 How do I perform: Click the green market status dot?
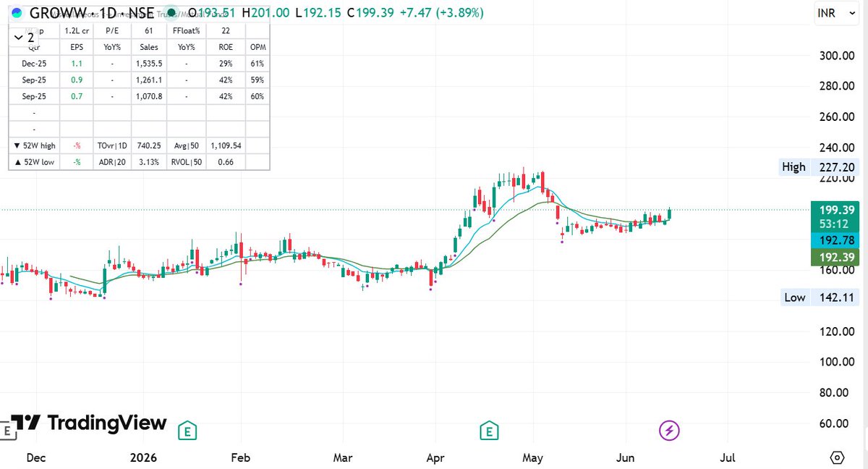170,12
